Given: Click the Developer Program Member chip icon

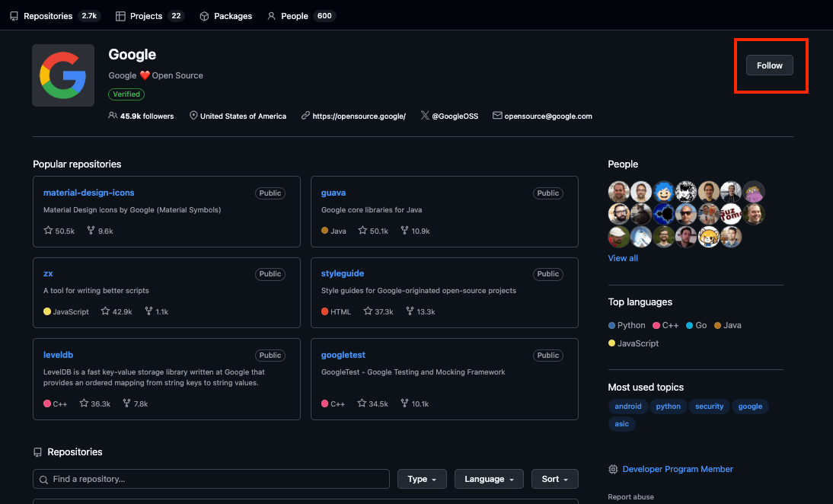Looking at the screenshot, I should click(613, 469).
